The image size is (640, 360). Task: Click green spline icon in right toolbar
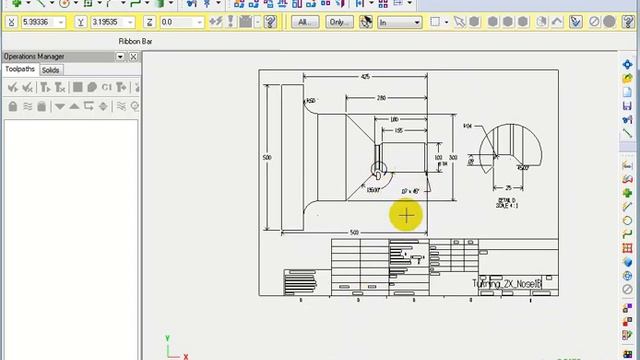627,234
